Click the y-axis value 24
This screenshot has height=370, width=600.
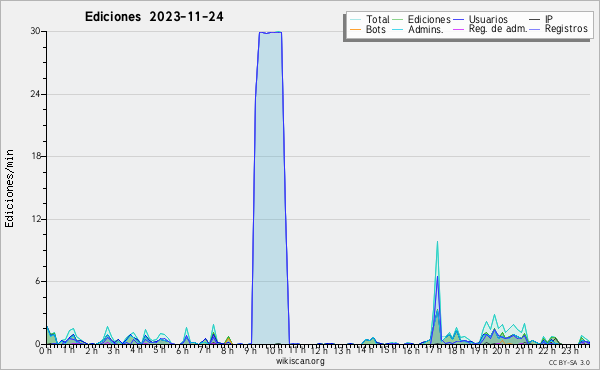point(36,94)
